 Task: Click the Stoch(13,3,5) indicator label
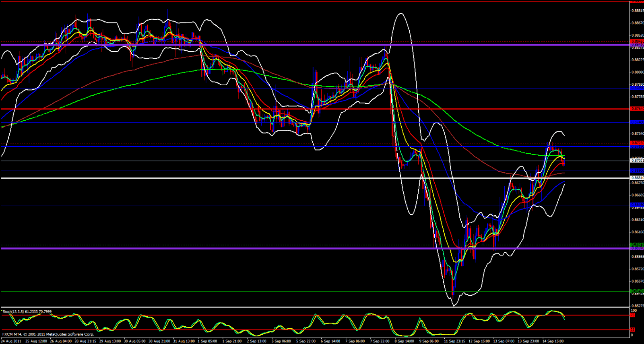click(x=27, y=311)
